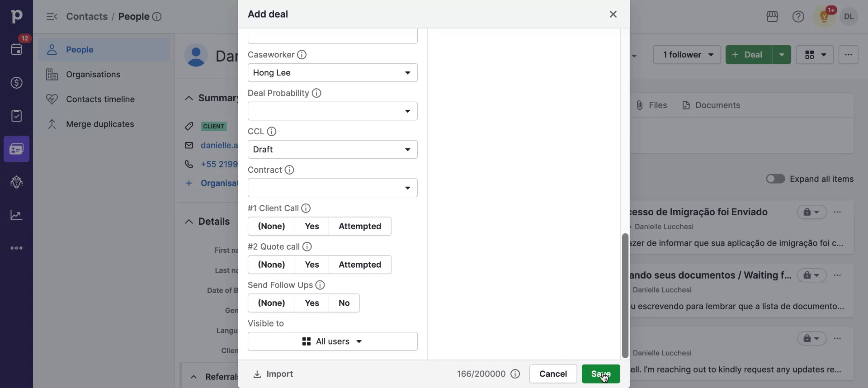Click the Add deal dialog scrollbar
868x388 pixels.
[625, 296]
